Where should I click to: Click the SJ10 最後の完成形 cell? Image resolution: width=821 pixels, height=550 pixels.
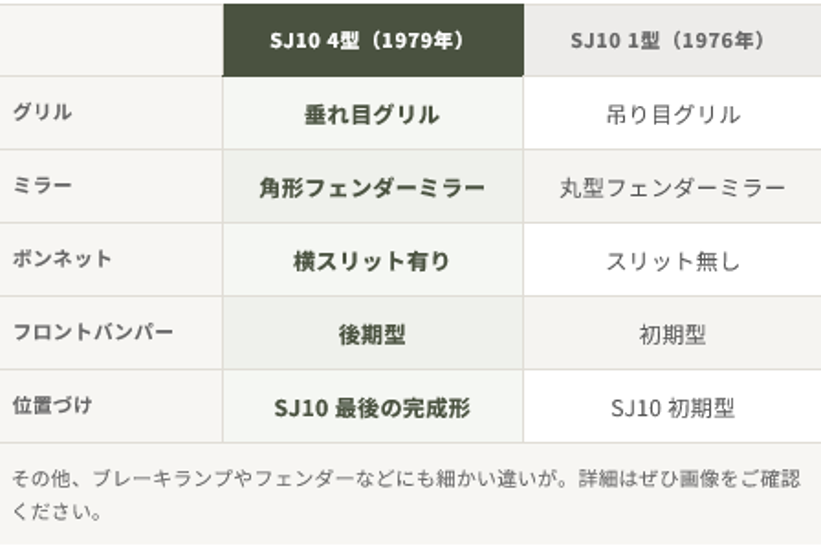(x=373, y=406)
